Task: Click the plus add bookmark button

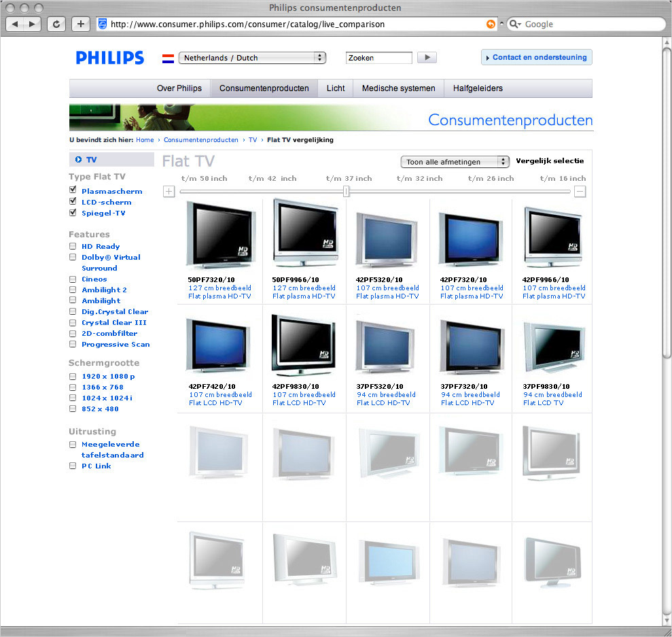Action: click(81, 24)
